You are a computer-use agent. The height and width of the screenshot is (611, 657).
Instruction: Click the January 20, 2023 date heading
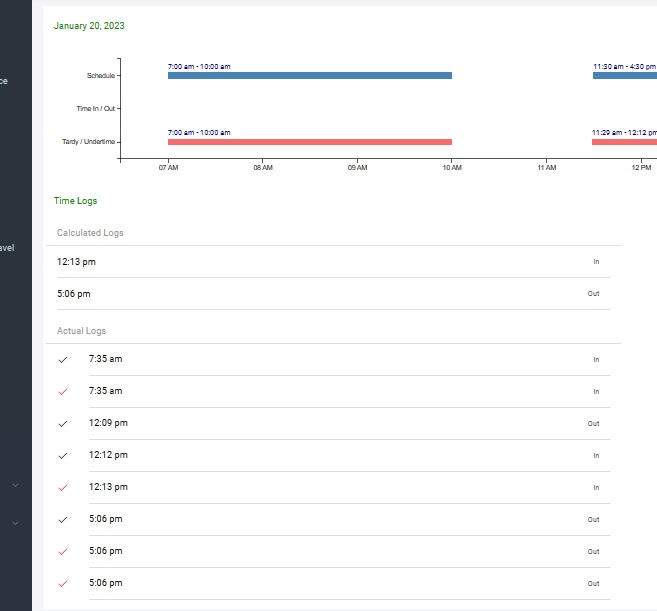tap(89, 26)
